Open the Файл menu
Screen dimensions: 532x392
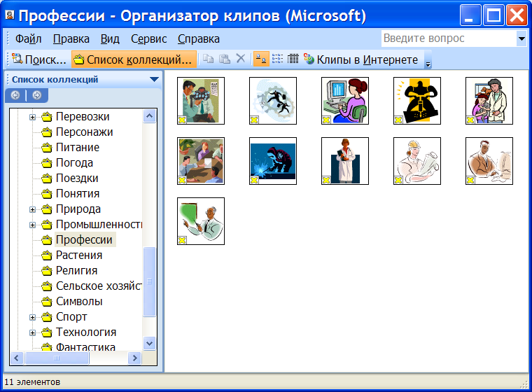[x=29, y=38]
